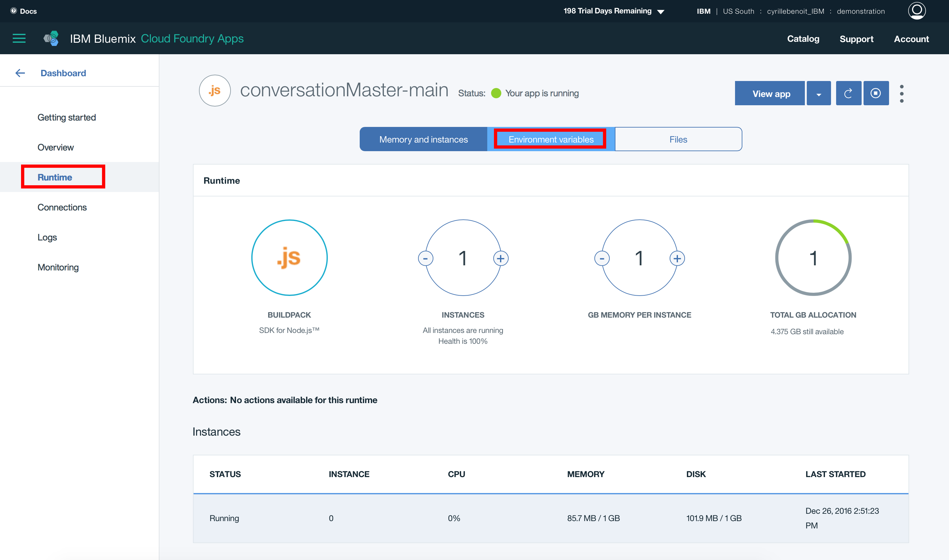This screenshot has height=560, width=949.
Task: Click the restart app icon button
Action: click(x=848, y=93)
